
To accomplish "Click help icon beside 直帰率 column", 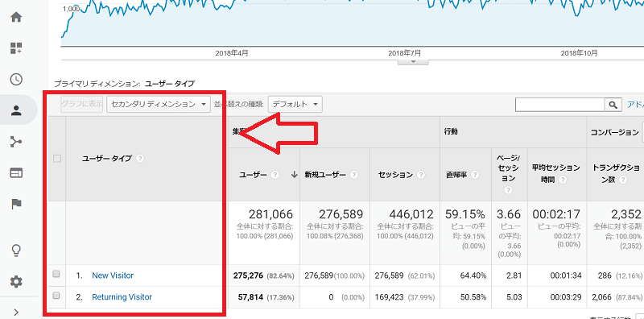I will coord(475,175).
